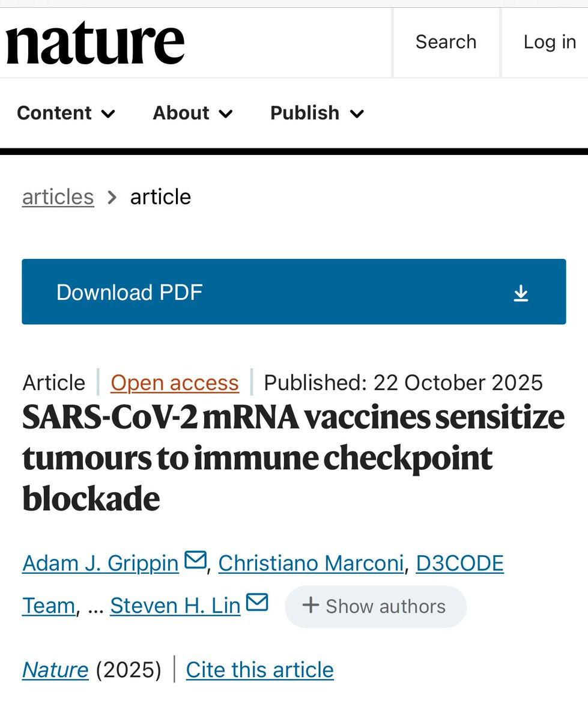Click plus icon in Show authors
This screenshot has width=588, height=721.
(311, 606)
